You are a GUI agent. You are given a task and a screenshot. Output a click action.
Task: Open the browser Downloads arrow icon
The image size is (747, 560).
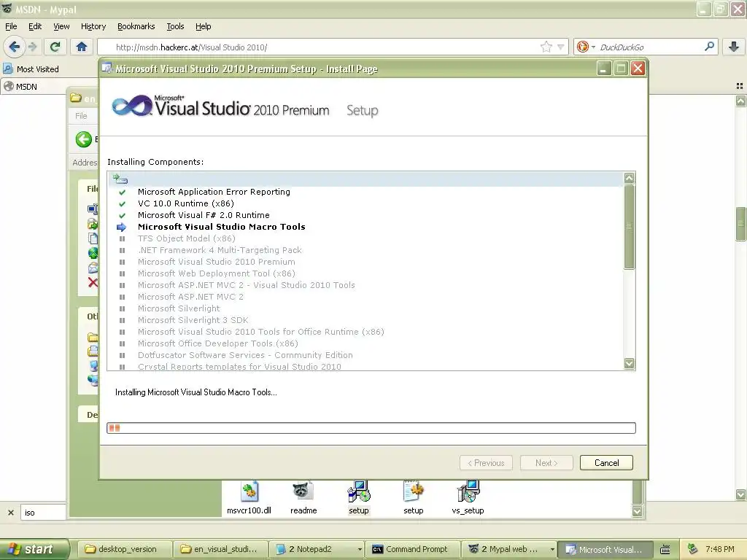coord(734,47)
